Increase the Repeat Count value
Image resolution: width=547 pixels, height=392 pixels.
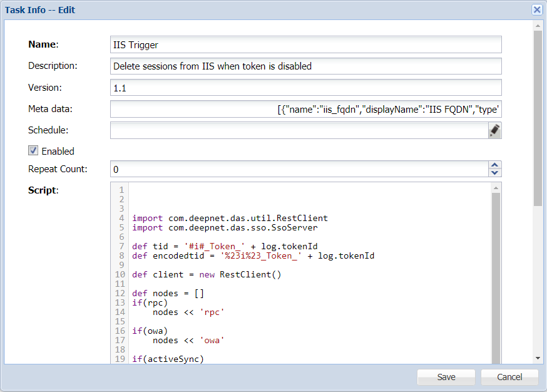tap(495, 165)
